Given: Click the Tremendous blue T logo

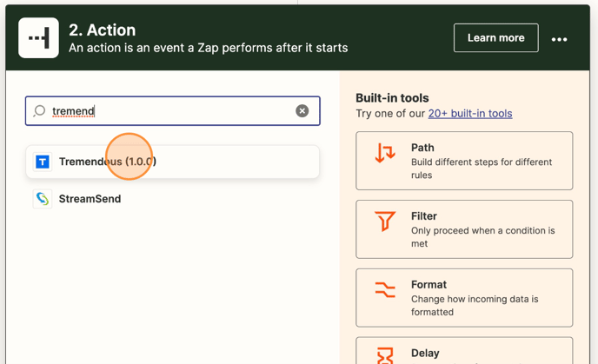Looking at the screenshot, I should coord(43,162).
